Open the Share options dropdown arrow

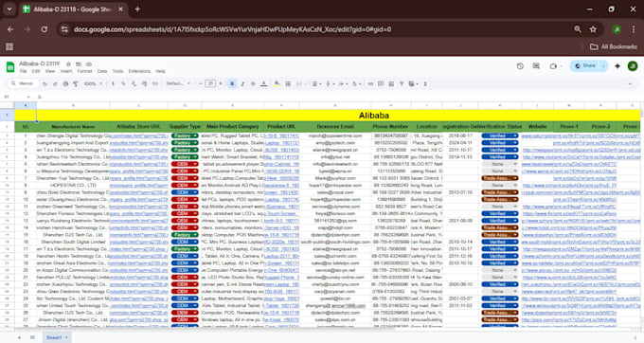603,66
